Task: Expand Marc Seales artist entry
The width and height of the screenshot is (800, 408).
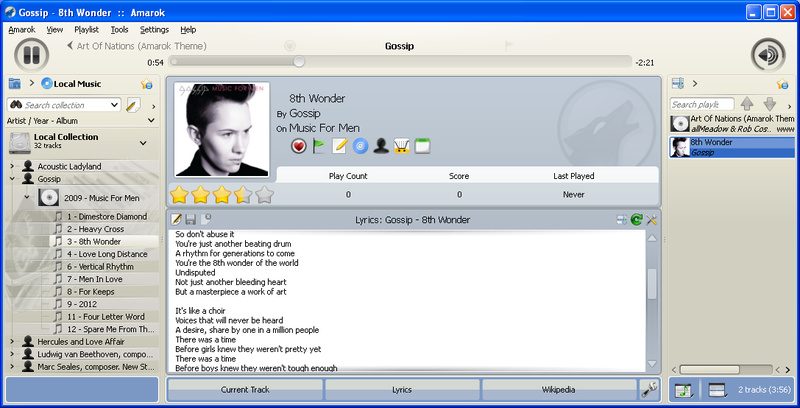Action: point(12,367)
